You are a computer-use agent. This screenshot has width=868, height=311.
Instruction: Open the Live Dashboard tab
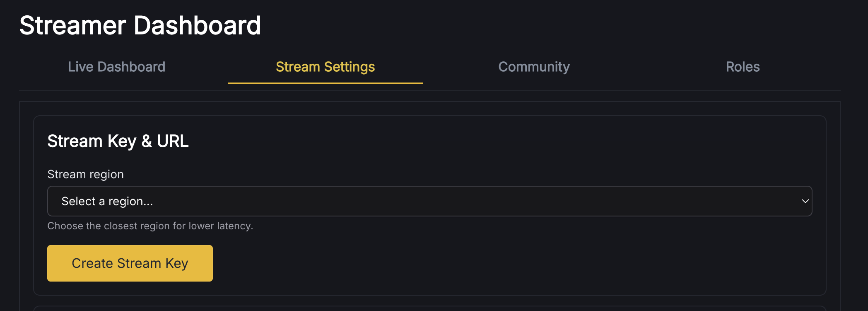116,67
